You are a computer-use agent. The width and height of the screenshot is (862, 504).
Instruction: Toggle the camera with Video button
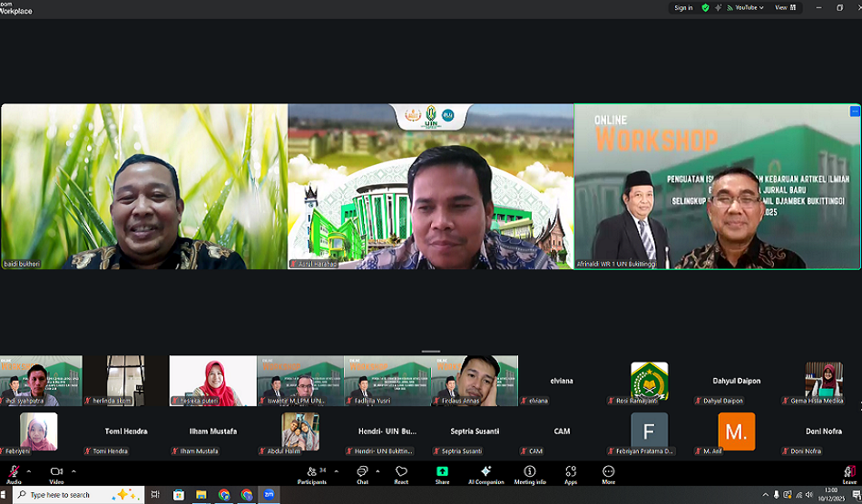[x=56, y=474]
